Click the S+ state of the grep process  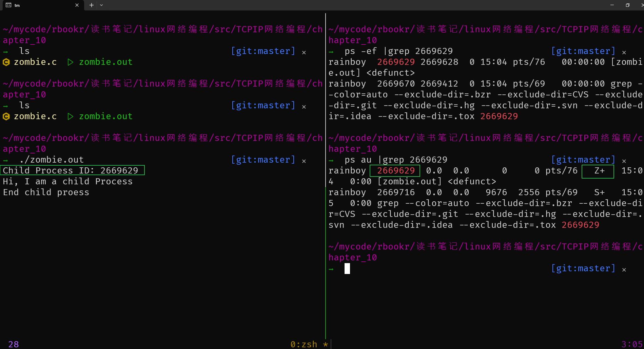point(599,192)
